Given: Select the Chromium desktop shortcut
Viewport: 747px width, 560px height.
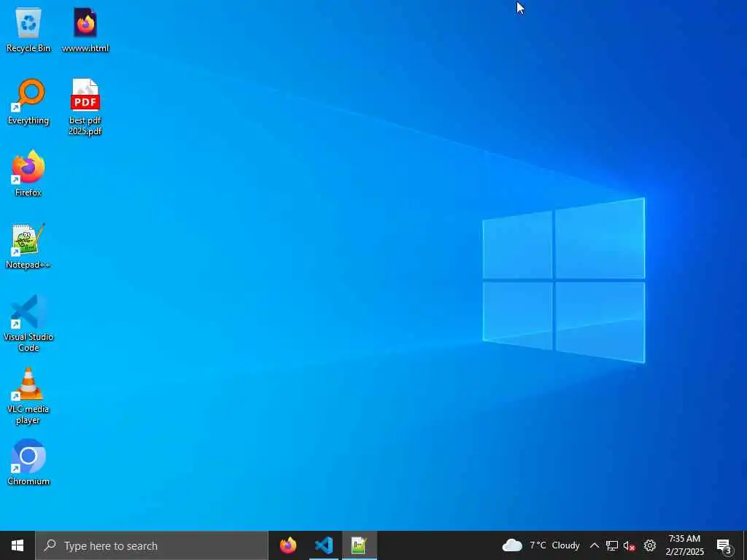Looking at the screenshot, I should [x=28, y=462].
